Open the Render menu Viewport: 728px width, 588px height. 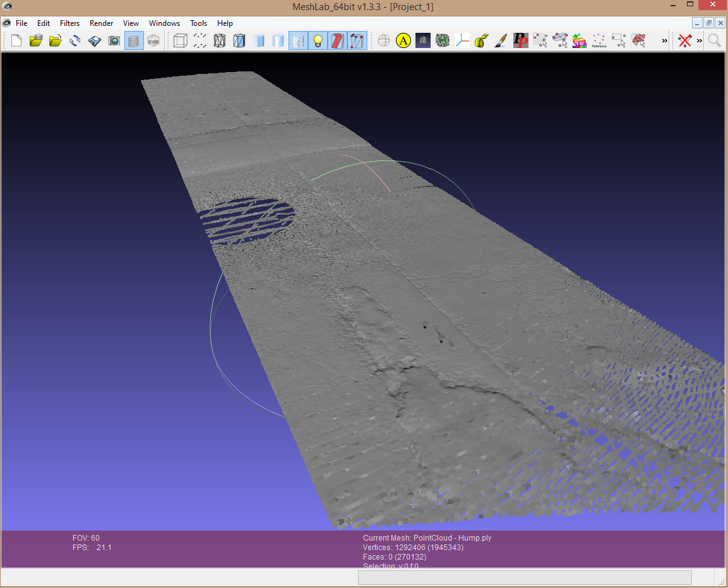point(101,23)
